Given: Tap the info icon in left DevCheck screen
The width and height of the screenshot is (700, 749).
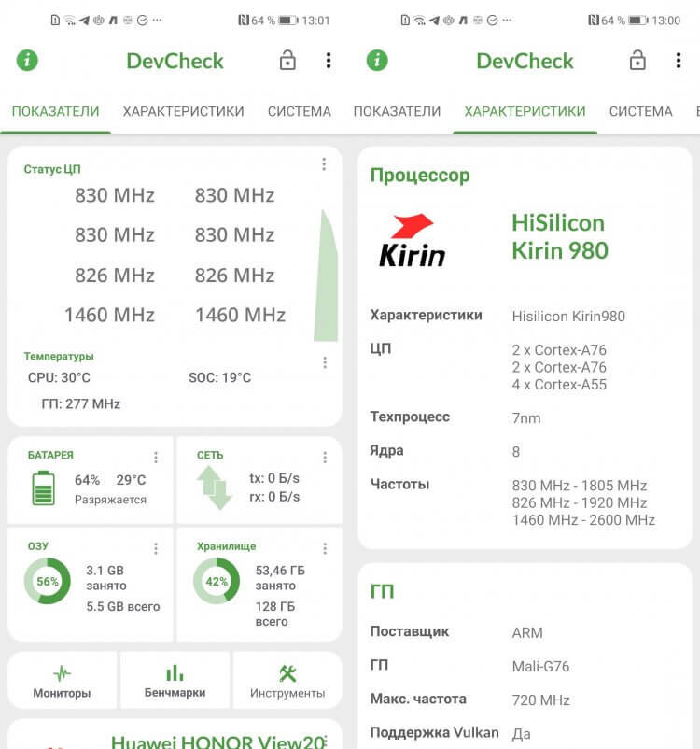Looking at the screenshot, I should [x=27, y=61].
